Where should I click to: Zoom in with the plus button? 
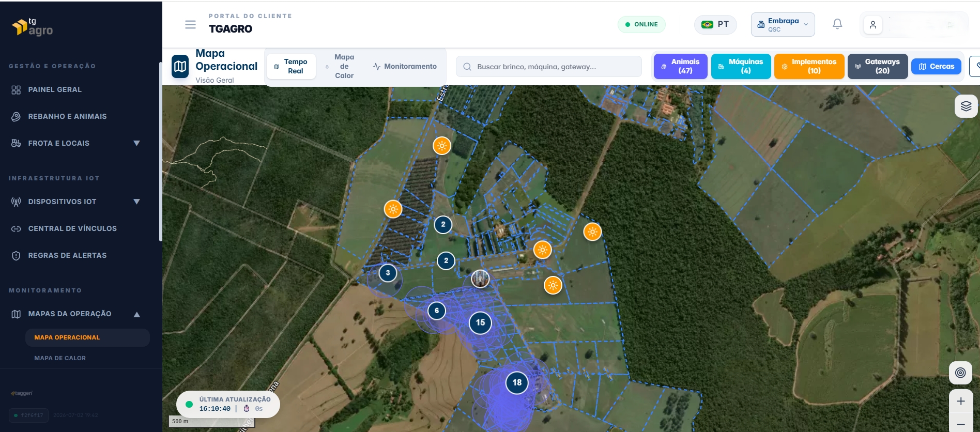(x=961, y=401)
